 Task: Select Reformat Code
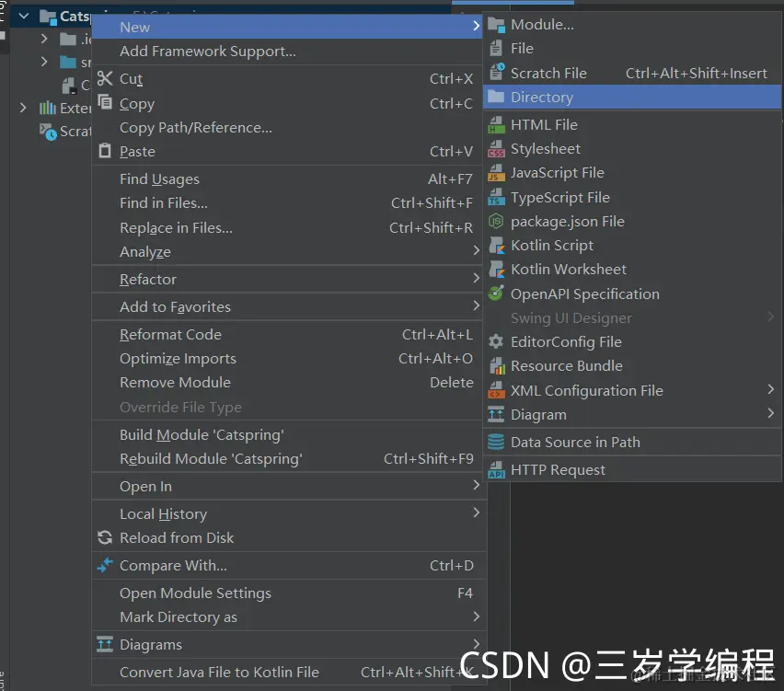tap(287, 335)
